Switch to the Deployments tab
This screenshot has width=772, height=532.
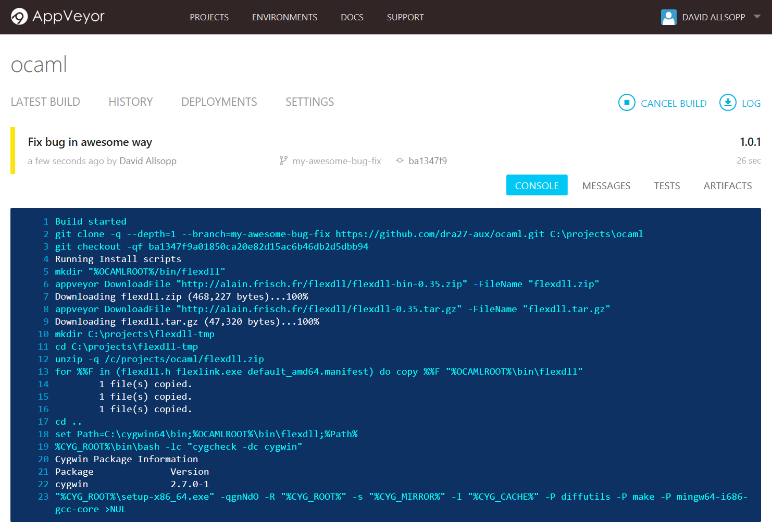click(219, 102)
